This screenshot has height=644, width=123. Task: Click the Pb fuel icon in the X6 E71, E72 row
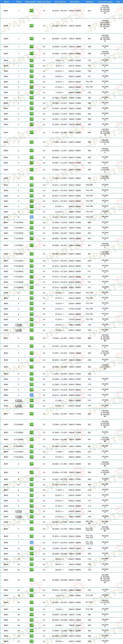click(x=32, y=602)
